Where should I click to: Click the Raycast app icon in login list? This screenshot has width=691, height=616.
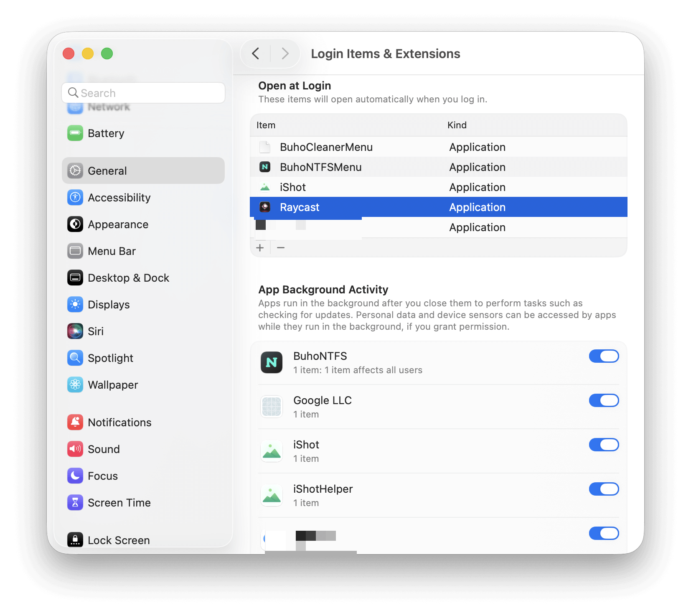[265, 207]
